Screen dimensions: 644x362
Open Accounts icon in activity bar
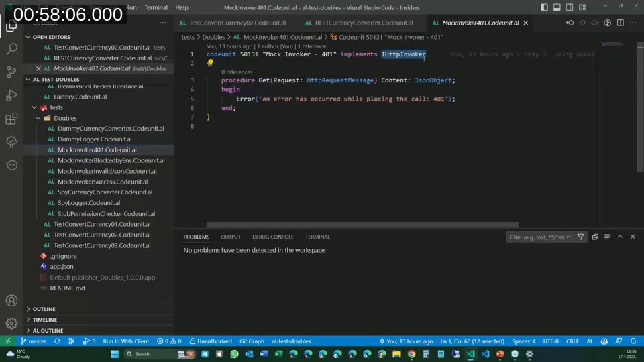click(11, 300)
